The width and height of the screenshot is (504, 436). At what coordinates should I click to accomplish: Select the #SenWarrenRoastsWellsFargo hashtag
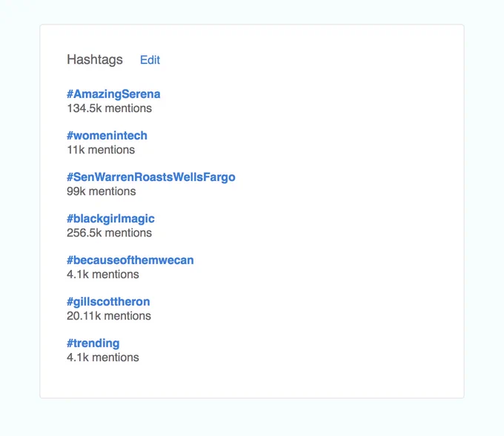(151, 177)
